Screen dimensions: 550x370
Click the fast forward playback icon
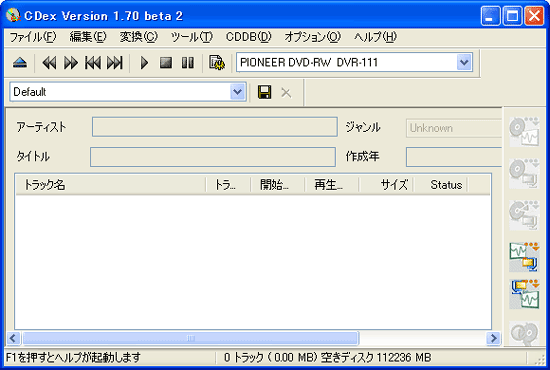click(x=71, y=63)
